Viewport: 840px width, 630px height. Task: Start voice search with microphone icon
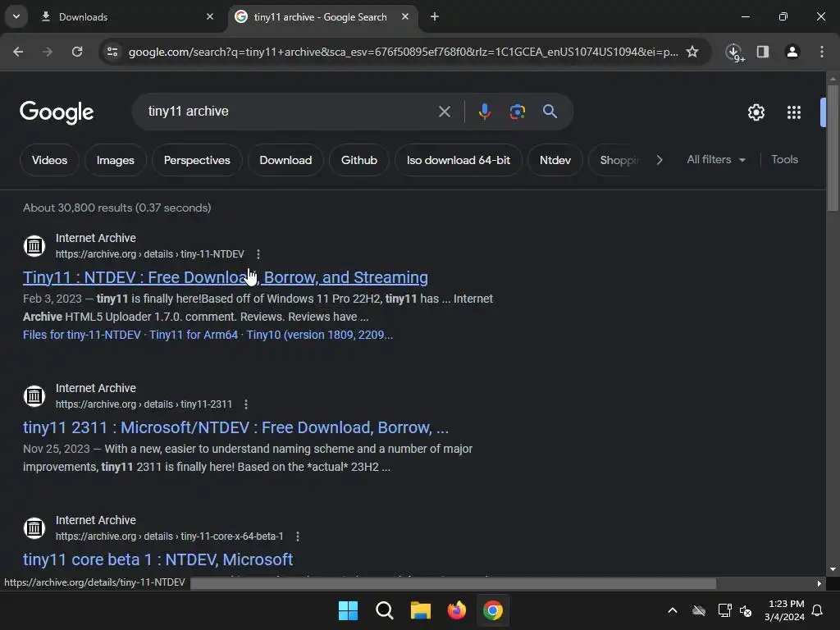click(484, 112)
